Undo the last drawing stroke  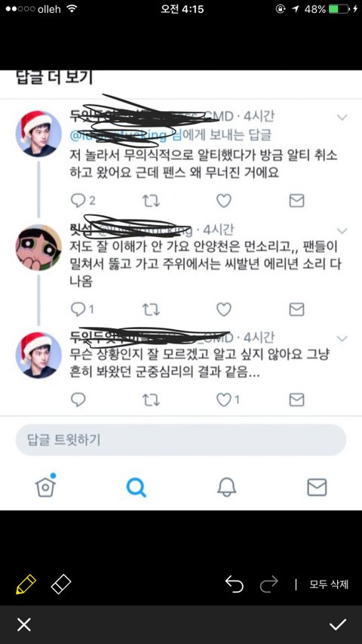click(235, 584)
